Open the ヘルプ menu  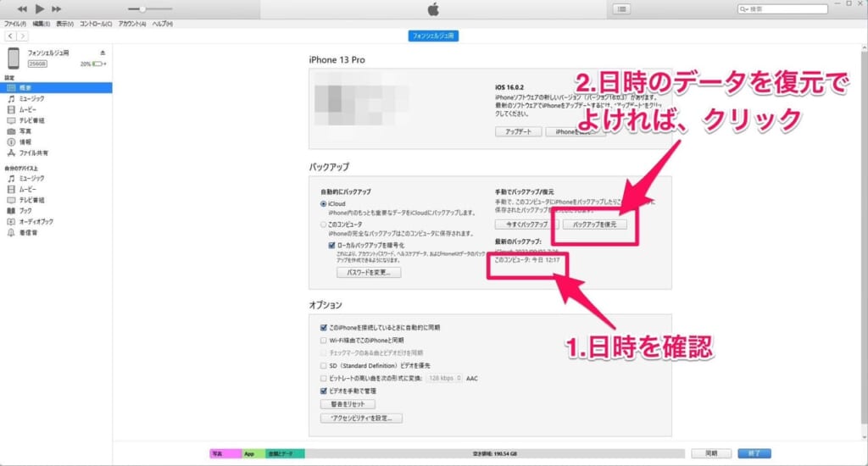(162, 24)
